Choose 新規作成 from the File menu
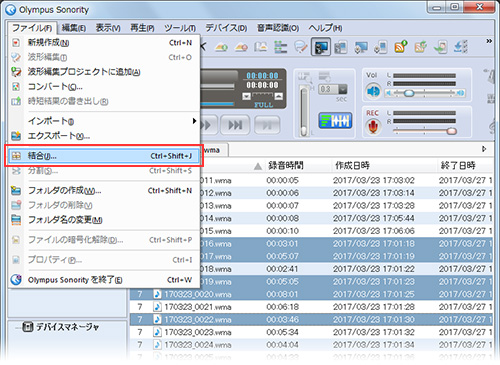The image size is (500, 365). 103,43
